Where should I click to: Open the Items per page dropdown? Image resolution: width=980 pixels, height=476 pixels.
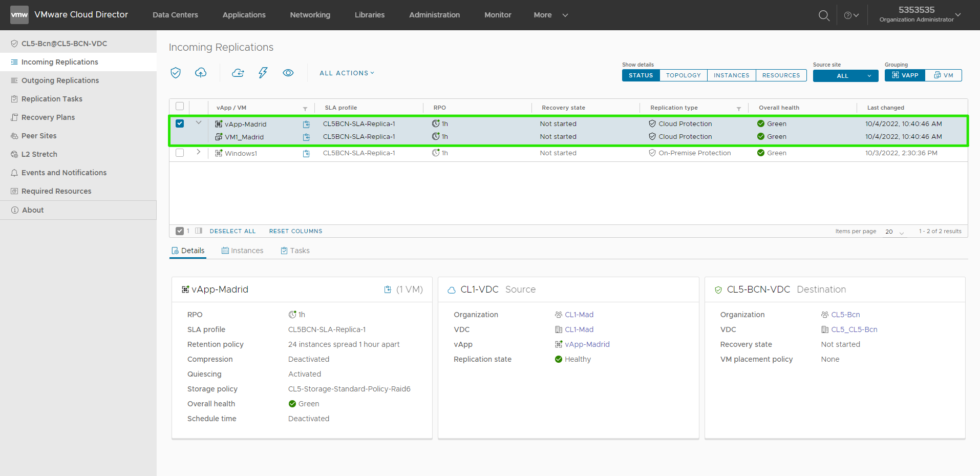895,232
